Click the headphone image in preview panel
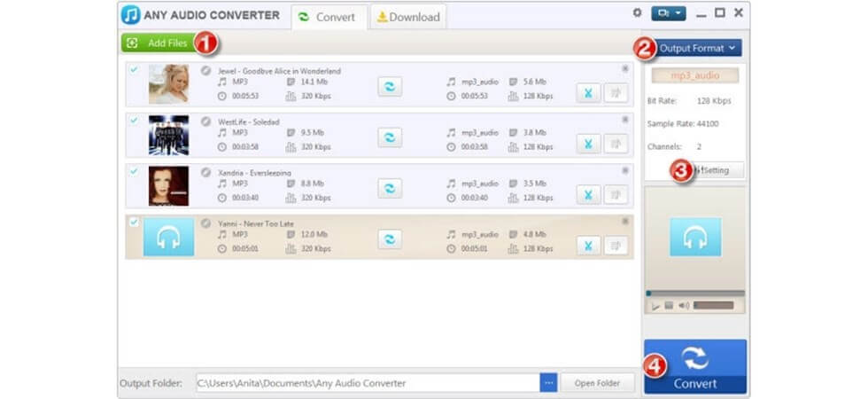 (695, 238)
